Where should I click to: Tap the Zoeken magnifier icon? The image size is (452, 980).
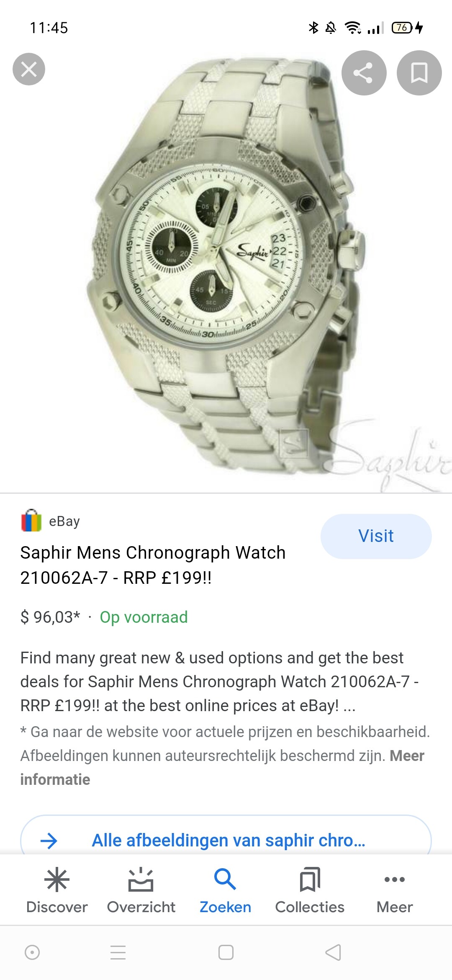pos(225,879)
